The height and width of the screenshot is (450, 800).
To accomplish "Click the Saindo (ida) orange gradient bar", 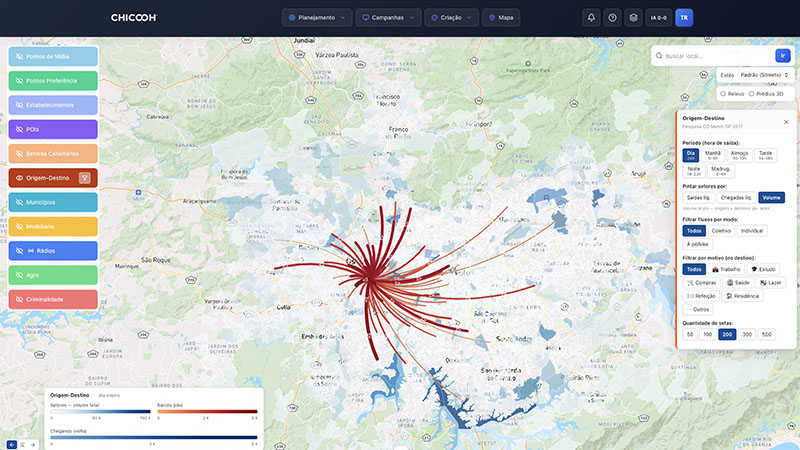I will coord(207,411).
